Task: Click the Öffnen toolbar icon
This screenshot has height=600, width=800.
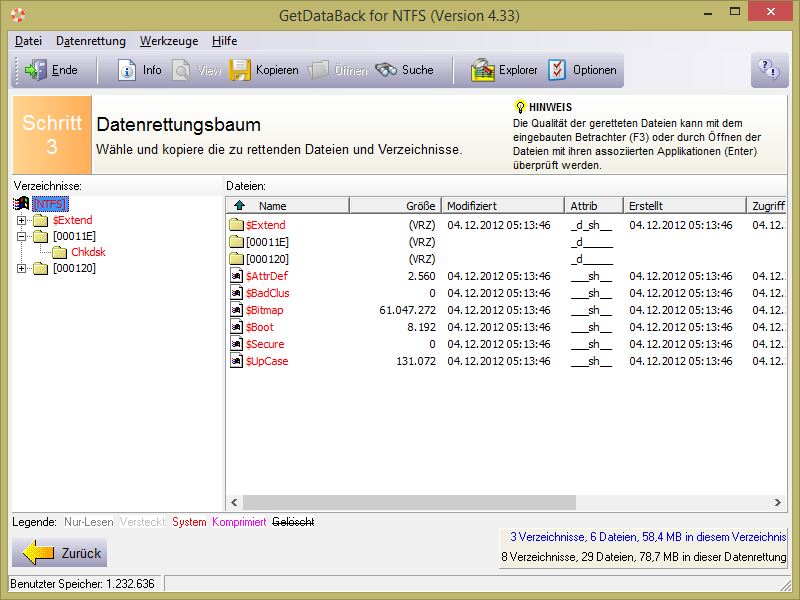Action: pyautogui.click(x=318, y=70)
